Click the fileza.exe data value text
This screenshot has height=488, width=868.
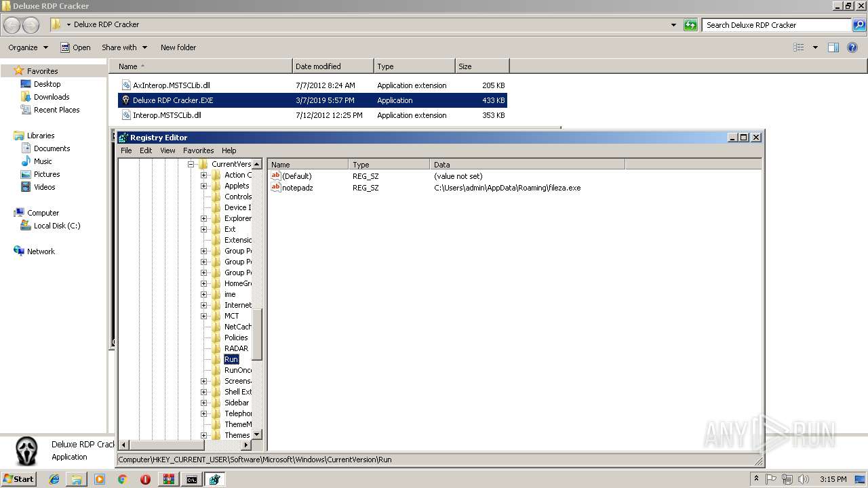pyautogui.click(x=507, y=188)
